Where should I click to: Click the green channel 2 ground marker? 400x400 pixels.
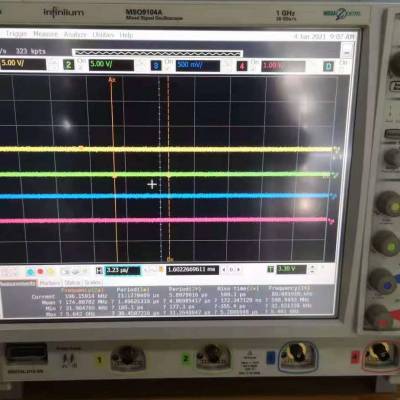pyautogui.click(x=335, y=175)
